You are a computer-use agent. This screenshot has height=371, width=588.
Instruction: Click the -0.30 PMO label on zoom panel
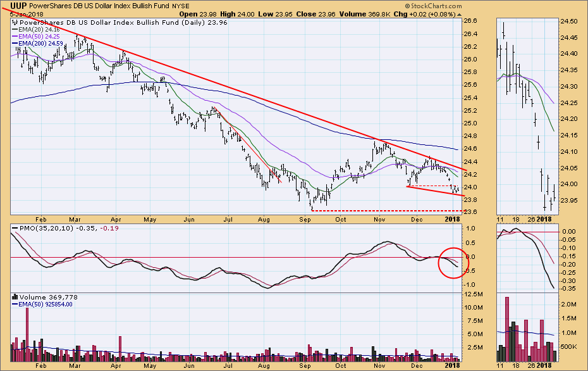click(568, 281)
